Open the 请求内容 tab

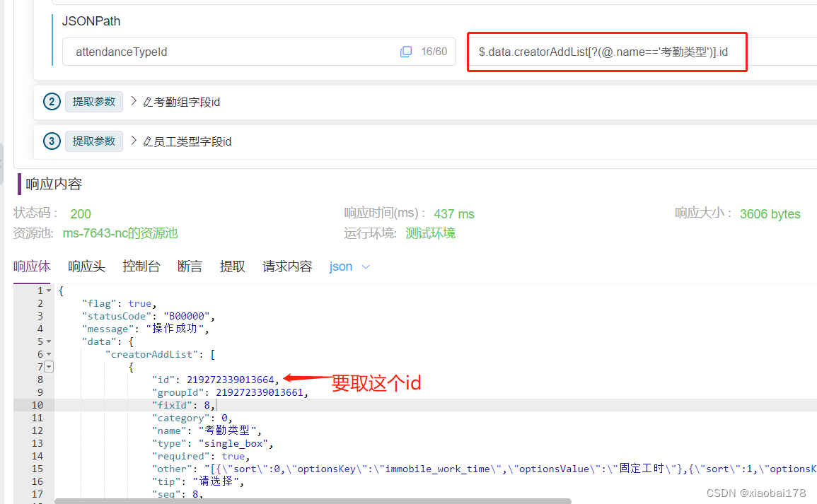point(286,266)
